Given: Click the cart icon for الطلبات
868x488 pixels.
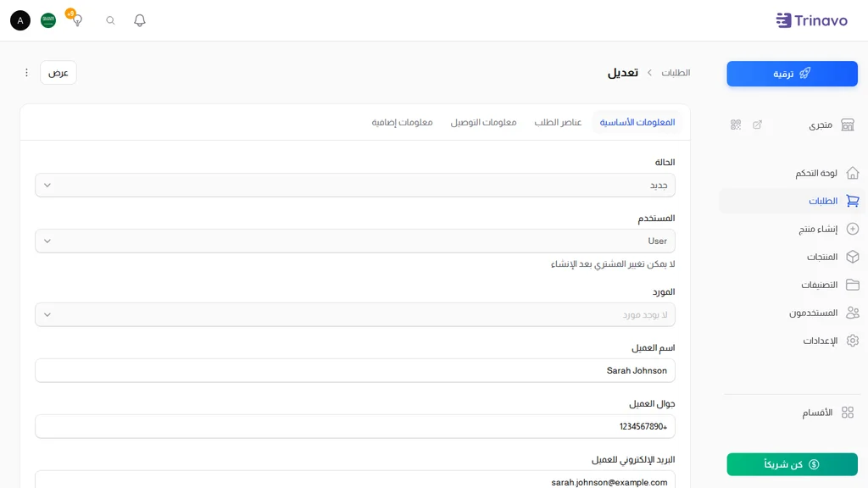Looking at the screenshot, I should [853, 201].
